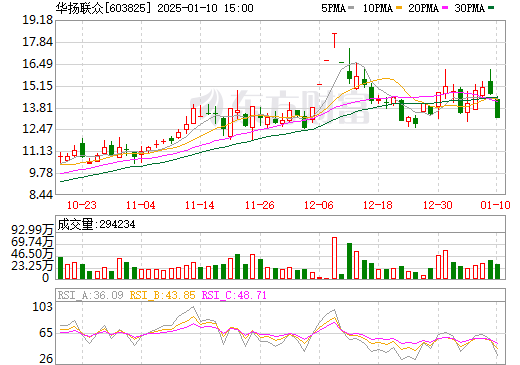Click the orange 10PMA legend color marker
Screen dimensions: 520x365
[x=399, y=7]
